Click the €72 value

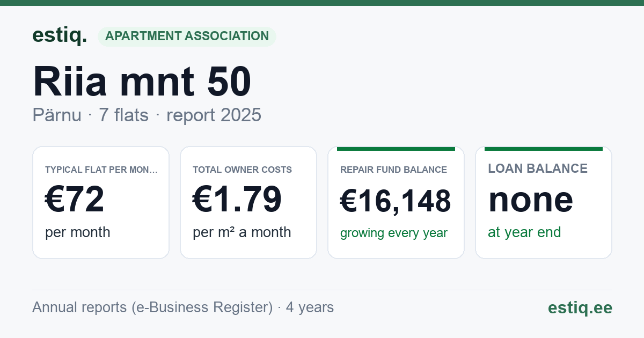[75, 200]
